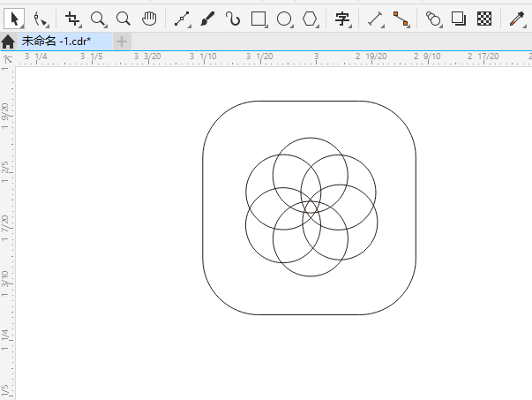Click the ruler origin corner icon
This screenshot has width=532, height=400.
point(7,59)
